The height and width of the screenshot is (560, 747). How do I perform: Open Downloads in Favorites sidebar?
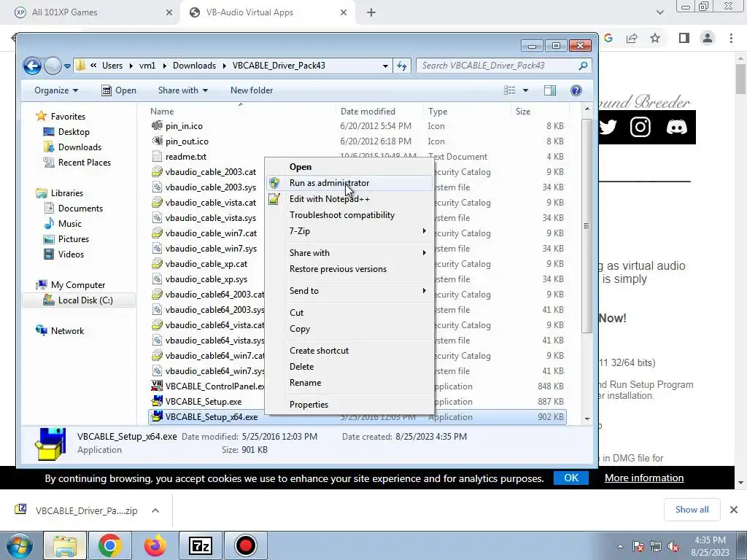pyautogui.click(x=80, y=147)
